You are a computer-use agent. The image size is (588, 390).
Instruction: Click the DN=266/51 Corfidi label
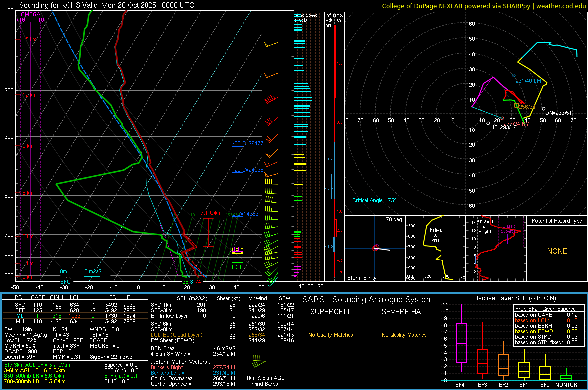tap(559, 113)
